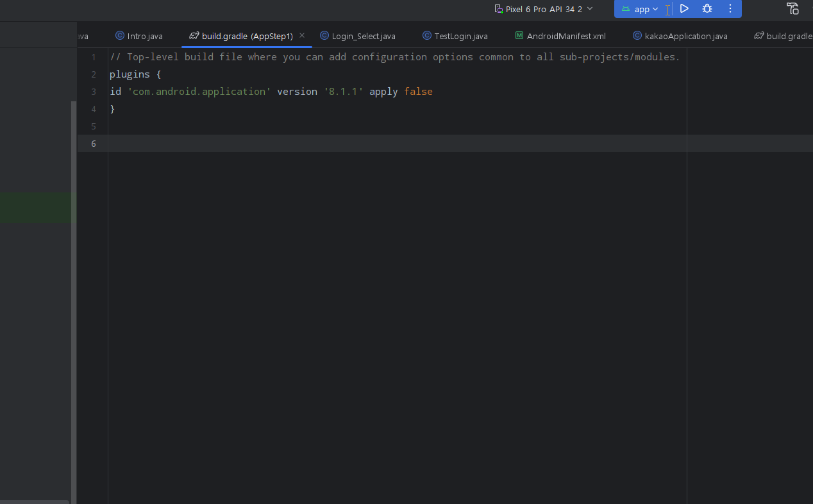
Task: Click line number 6 in the gutter
Action: 94,144
